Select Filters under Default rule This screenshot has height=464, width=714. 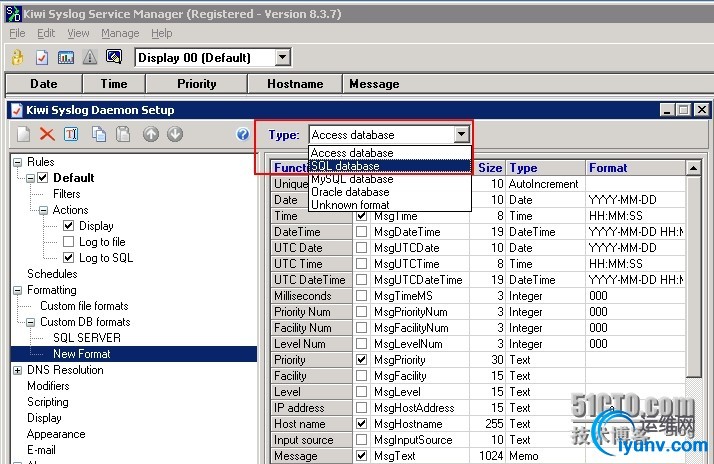pyautogui.click(x=66, y=194)
